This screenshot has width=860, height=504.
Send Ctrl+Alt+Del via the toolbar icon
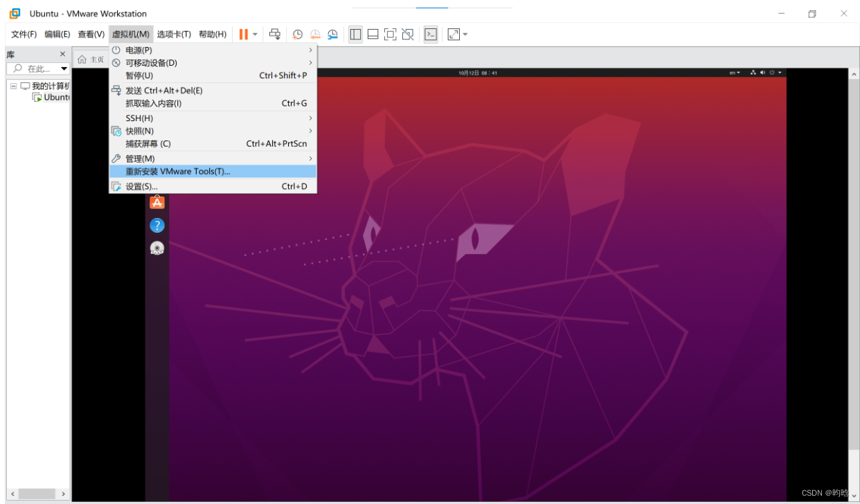coord(275,34)
